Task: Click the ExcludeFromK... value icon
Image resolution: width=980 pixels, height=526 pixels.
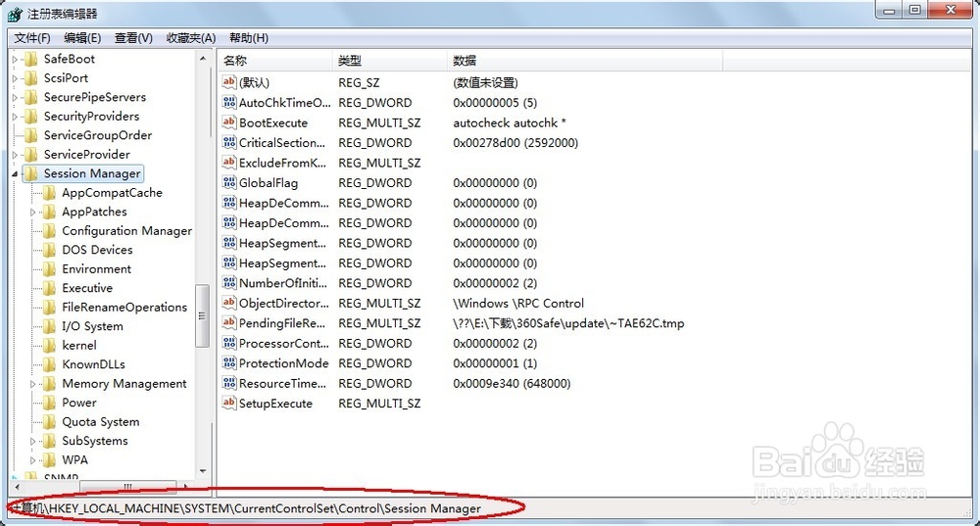Action: point(229,162)
